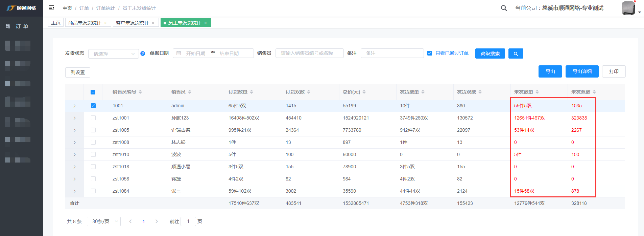
Task: Click the 销售员 search input field
Action: click(309, 53)
